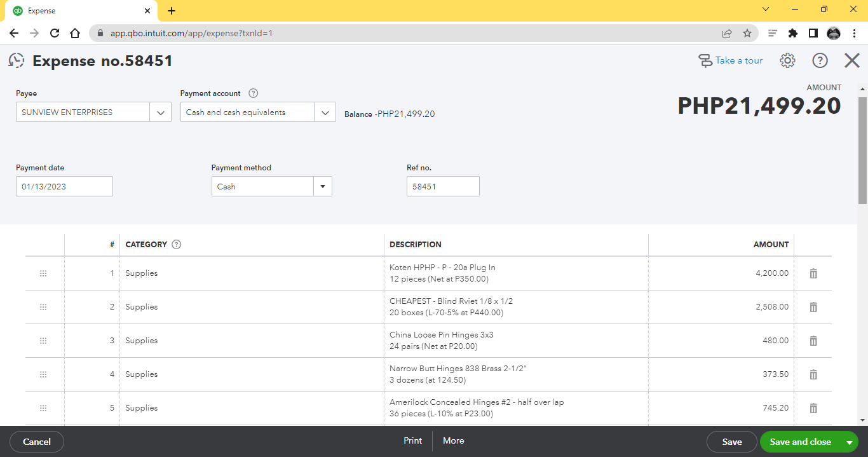Delete row 3 China Loose Pin Hinges line
This screenshot has height=457, width=868.
tap(813, 341)
